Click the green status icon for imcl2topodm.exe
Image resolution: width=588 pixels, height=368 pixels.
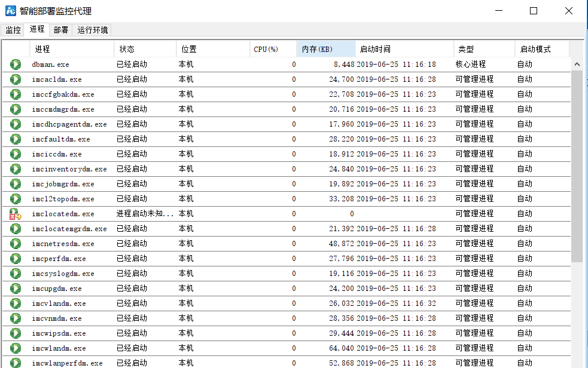16,199
